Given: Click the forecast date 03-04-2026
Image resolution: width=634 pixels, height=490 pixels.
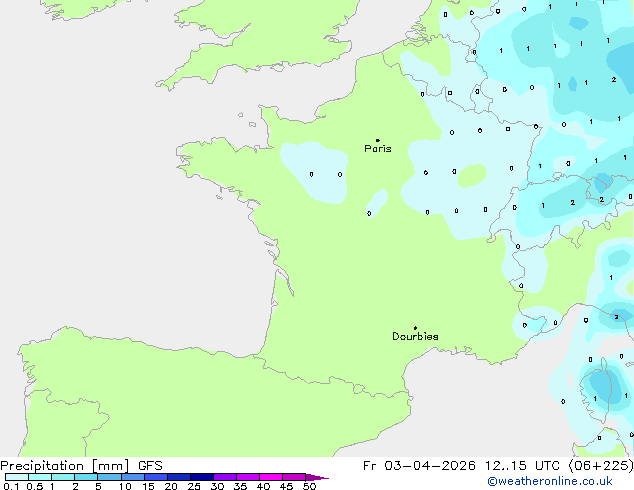Looking at the screenshot, I should pos(429,466).
